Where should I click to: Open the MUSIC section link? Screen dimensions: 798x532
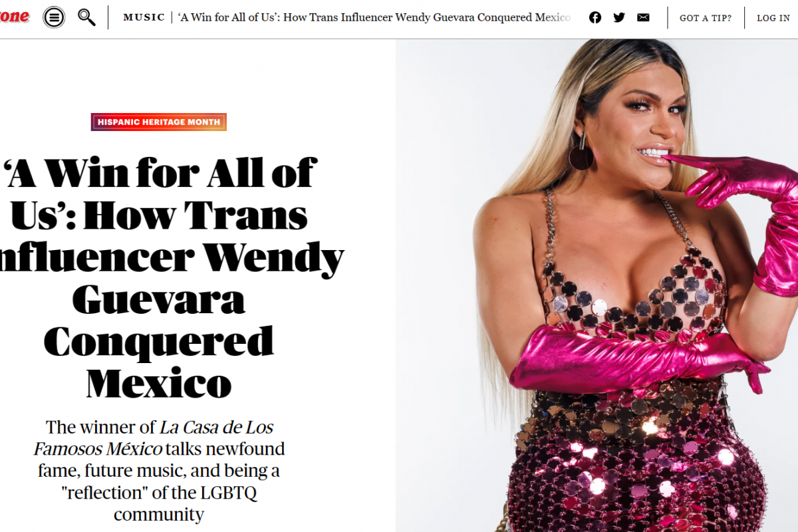[144, 17]
